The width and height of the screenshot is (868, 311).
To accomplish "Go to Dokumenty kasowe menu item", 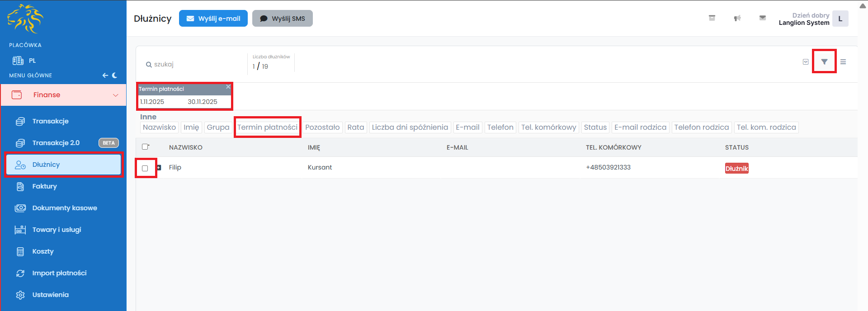I will [x=64, y=208].
